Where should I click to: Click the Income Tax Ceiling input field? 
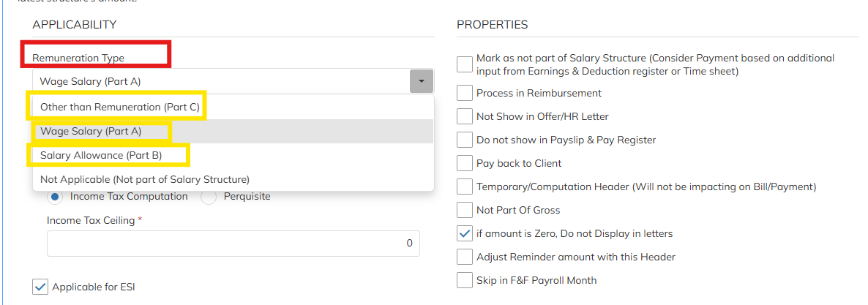[233, 244]
